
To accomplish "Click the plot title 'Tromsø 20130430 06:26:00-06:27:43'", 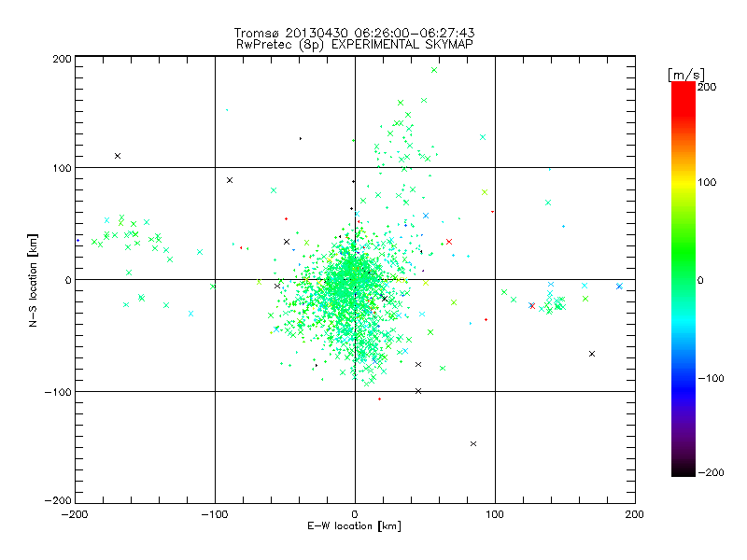I will point(354,33).
